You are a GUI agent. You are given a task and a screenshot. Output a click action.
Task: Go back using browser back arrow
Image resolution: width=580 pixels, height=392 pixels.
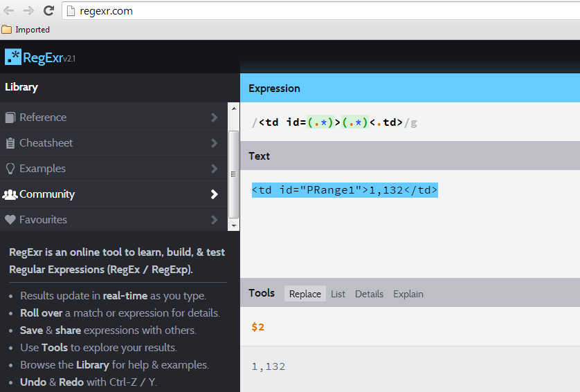point(9,10)
